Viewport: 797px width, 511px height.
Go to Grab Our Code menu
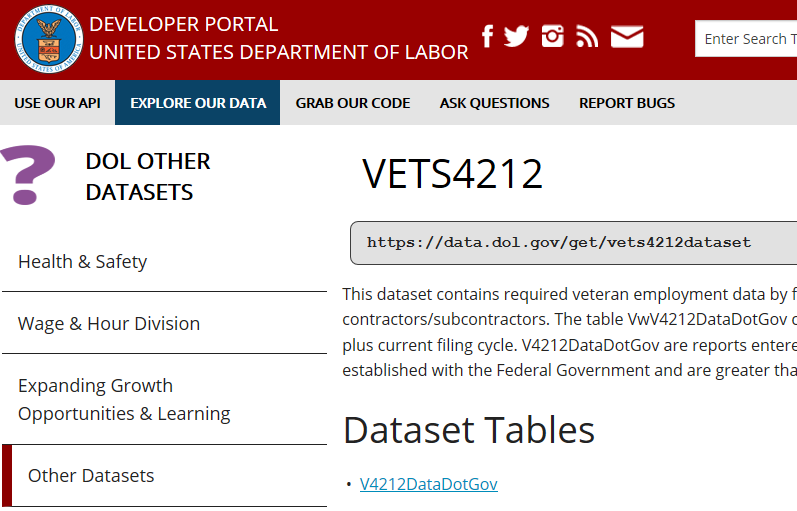coord(353,103)
